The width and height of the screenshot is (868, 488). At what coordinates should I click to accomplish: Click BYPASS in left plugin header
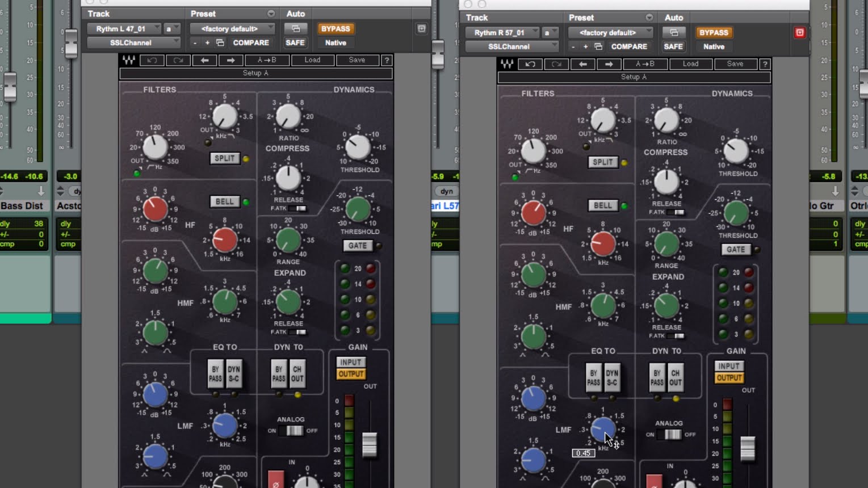click(336, 28)
